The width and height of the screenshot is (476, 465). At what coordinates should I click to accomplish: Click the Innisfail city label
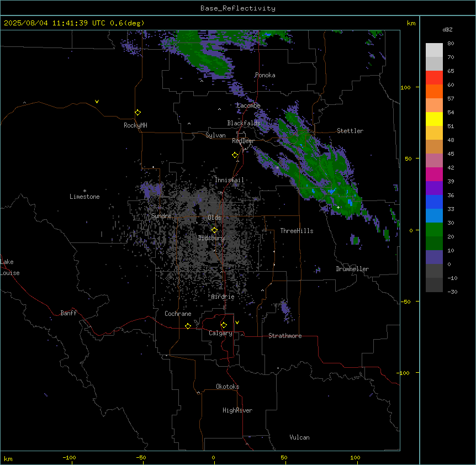coord(229,180)
